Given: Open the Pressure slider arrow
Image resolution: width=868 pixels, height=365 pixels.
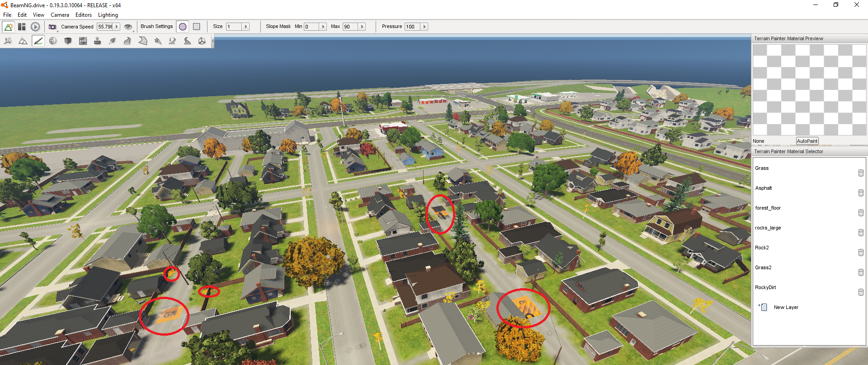Looking at the screenshot, I should (424, 27).
